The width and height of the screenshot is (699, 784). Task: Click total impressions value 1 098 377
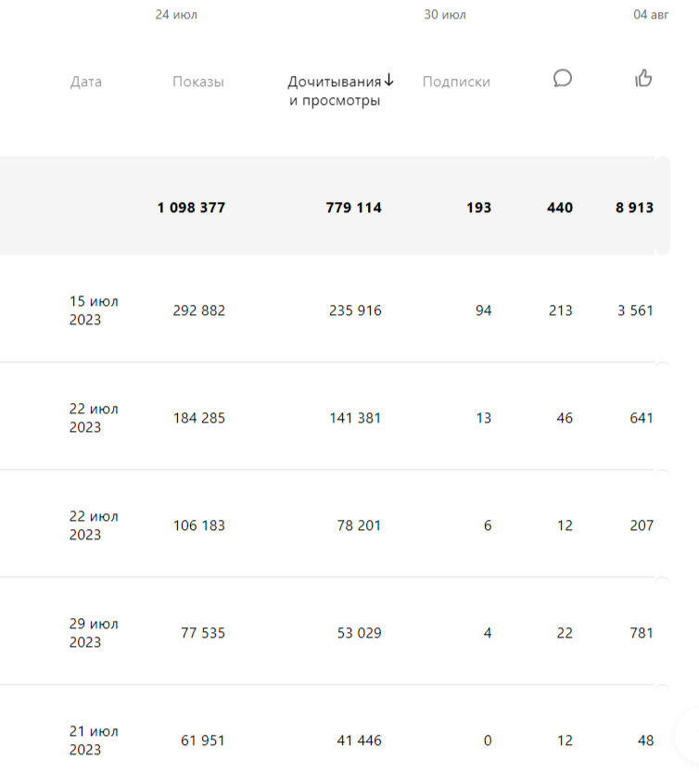click(191, 208)
